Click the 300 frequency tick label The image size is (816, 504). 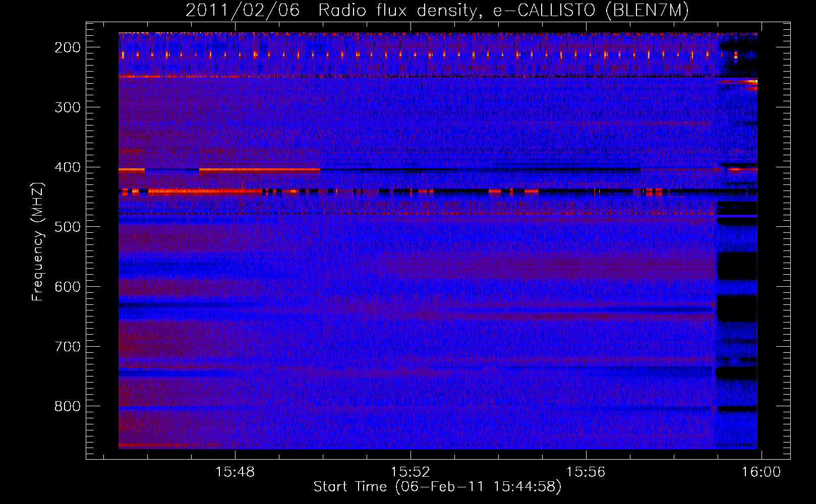(68, 107)
